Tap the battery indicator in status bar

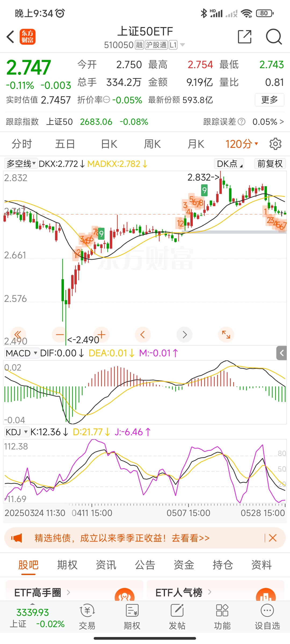coord(265,13)
